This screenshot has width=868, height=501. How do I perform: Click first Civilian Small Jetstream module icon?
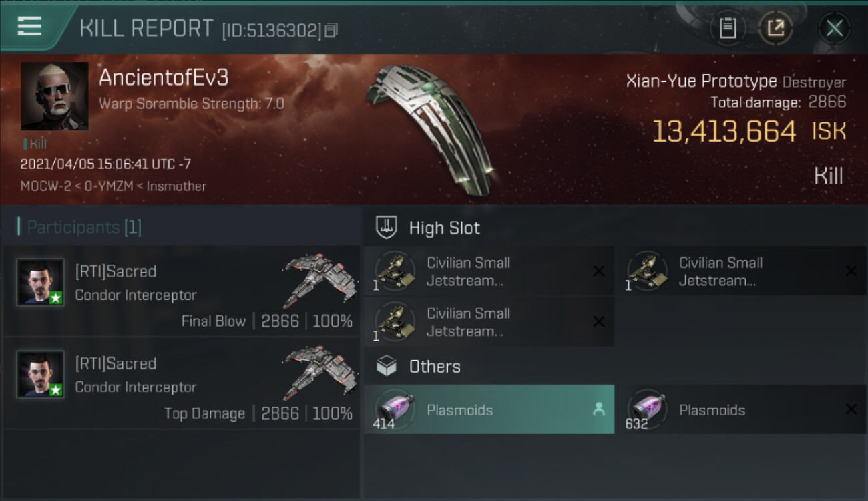(x=394, y=271)
